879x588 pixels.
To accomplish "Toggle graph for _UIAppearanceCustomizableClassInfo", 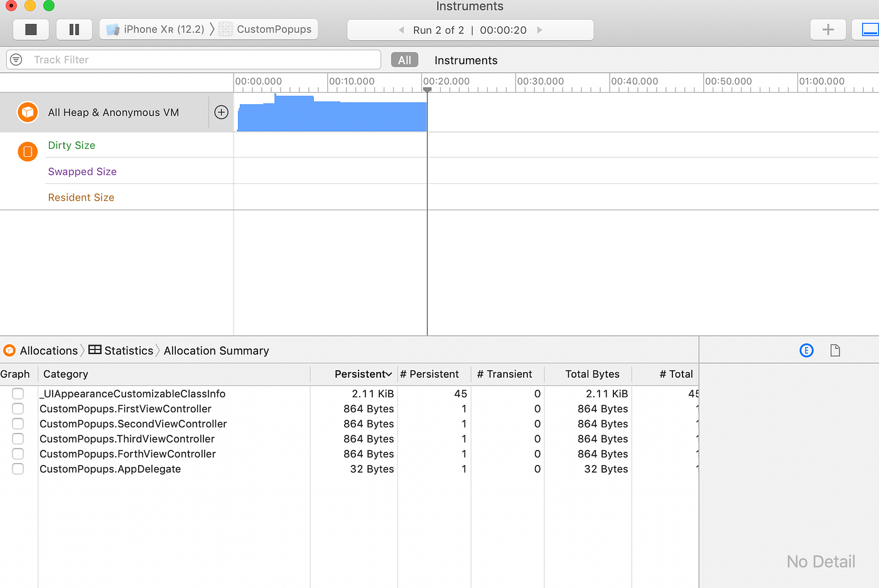I will [18, 393].
